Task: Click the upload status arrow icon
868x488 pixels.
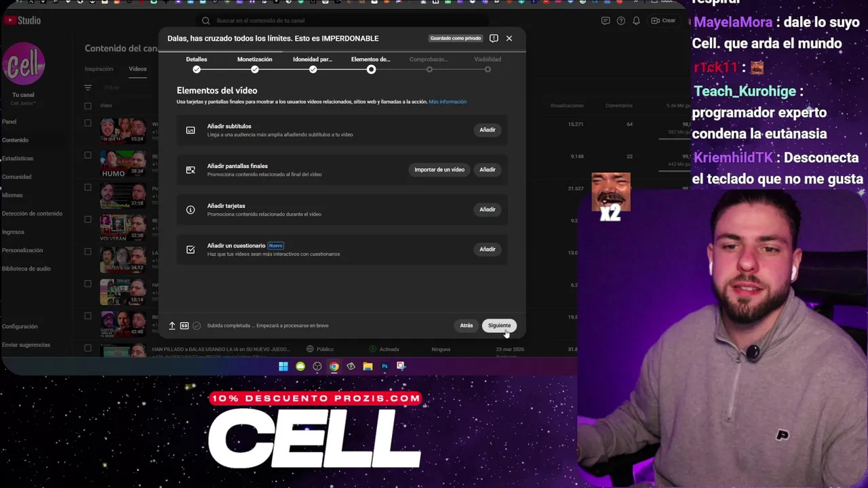Action: coord(172,326)
